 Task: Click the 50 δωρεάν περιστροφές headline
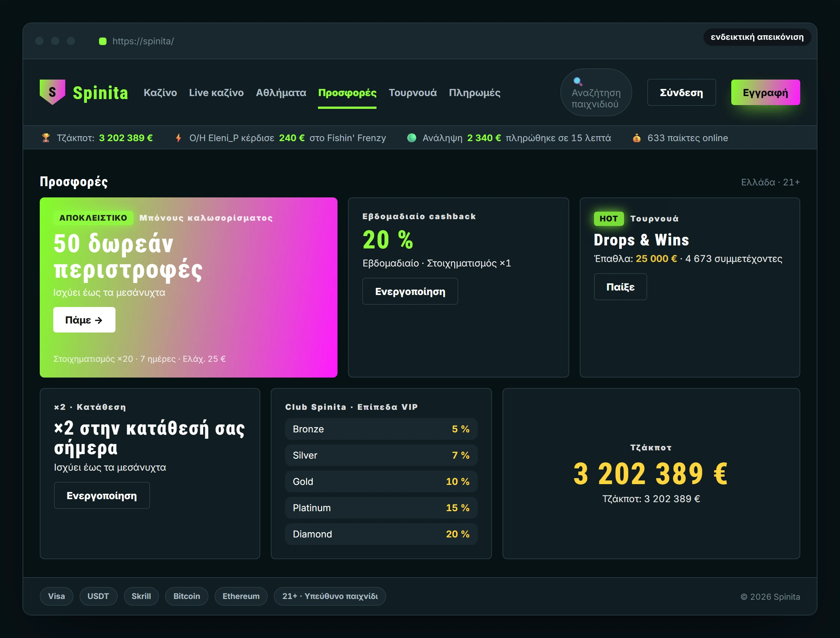128,256
